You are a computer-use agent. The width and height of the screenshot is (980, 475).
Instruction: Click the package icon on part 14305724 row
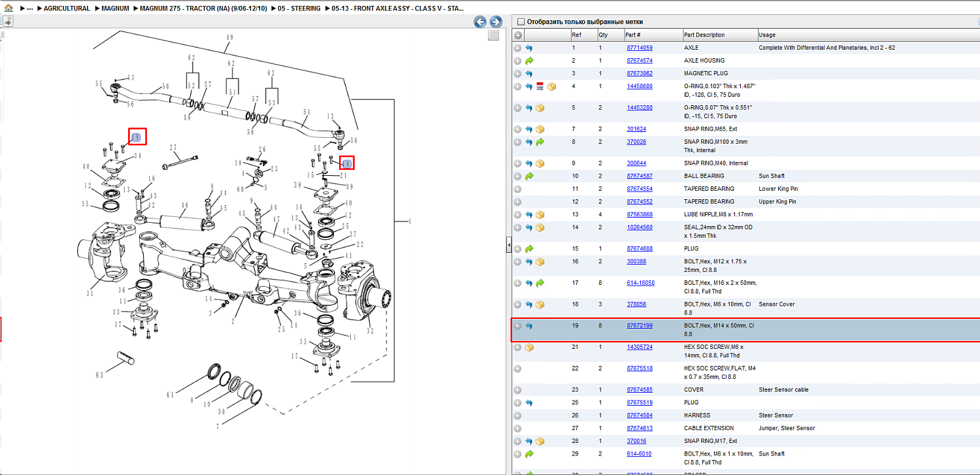[529, 348]
